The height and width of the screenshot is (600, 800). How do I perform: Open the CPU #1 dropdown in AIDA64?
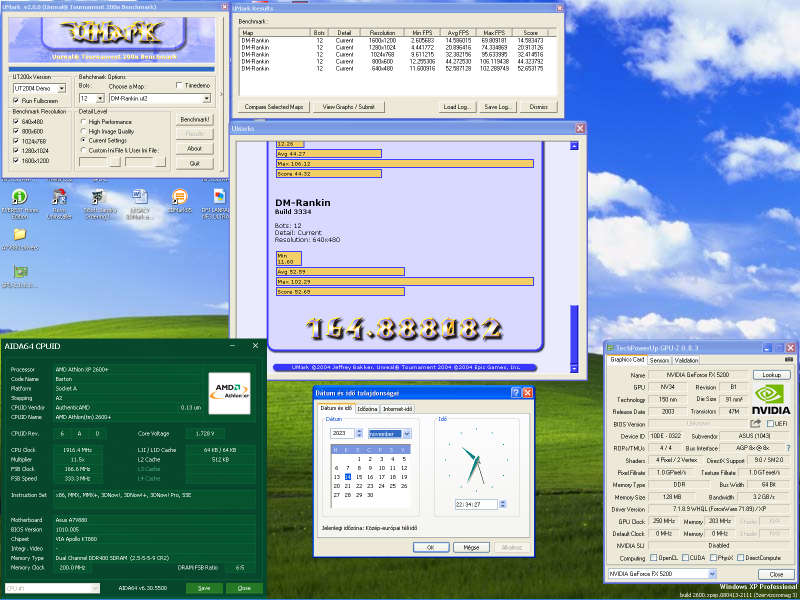click(95, 588)
